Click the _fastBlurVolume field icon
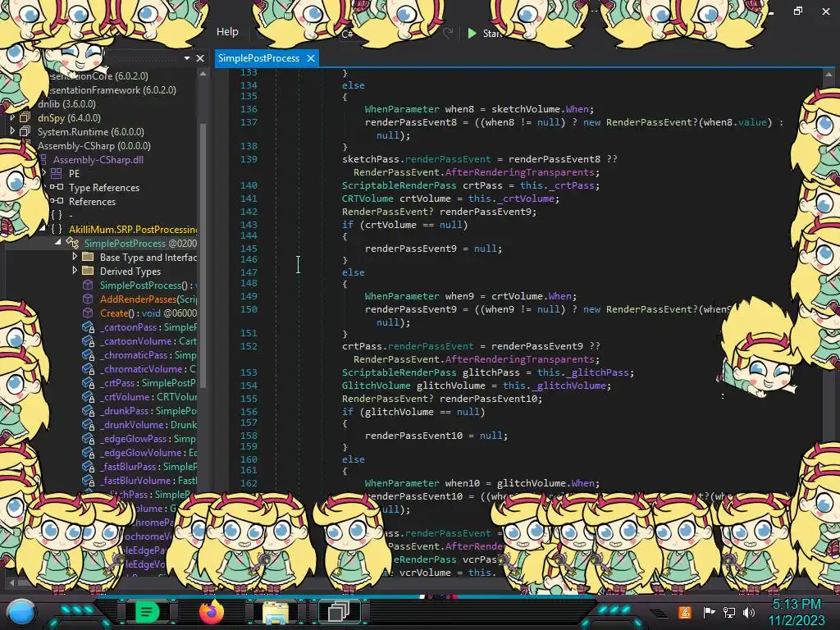The image size is (840, 630). tap(89, 480)
